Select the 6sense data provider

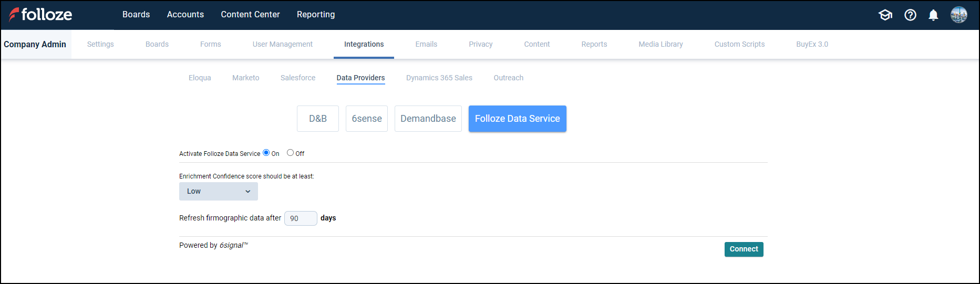pyautogui.click(x=367, y=119)
